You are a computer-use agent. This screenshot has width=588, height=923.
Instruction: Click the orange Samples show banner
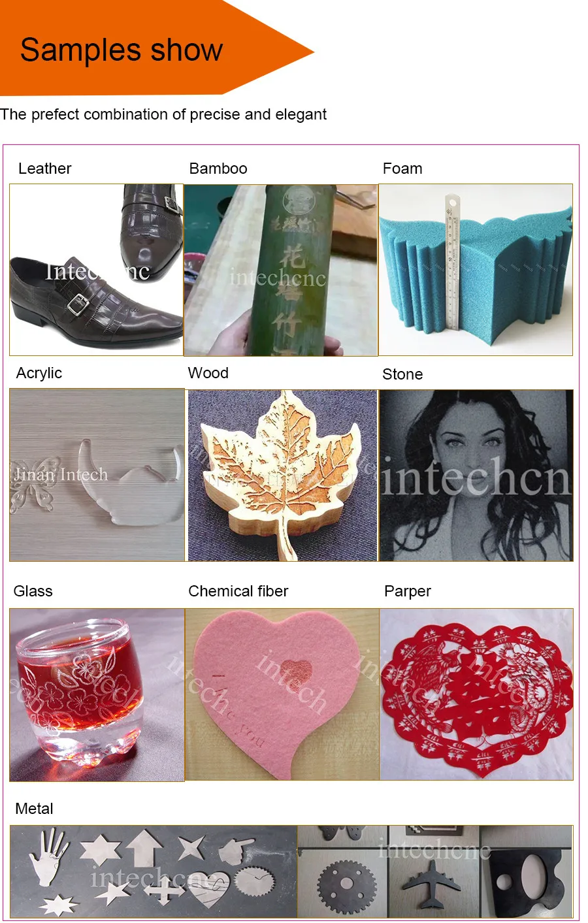tap(157, 48)
